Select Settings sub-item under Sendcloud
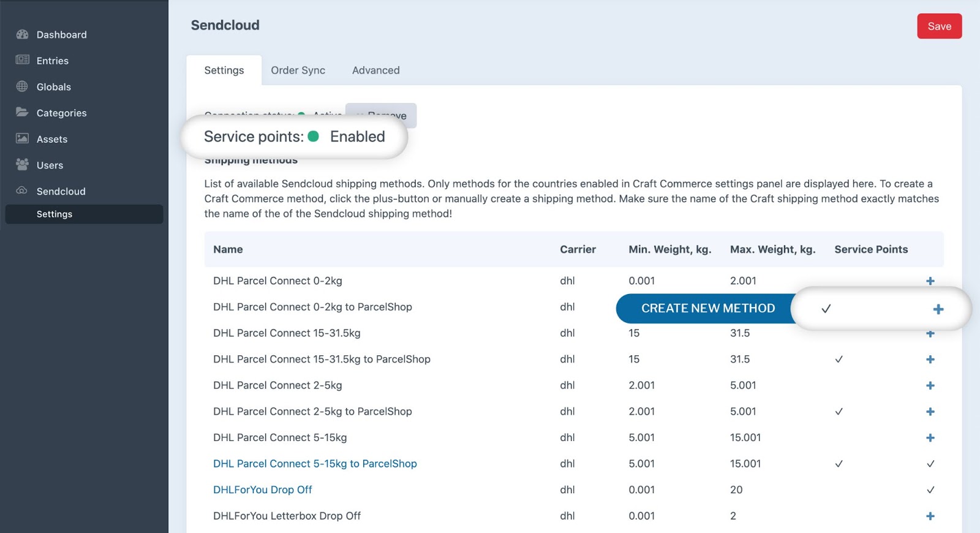Viewport: 980px width, 533px height. [x=84, y=214]
